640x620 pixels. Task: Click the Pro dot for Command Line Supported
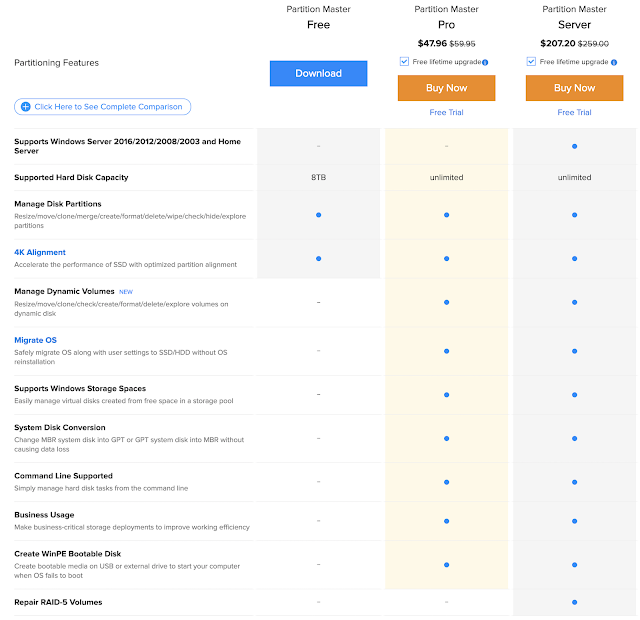click(x=446, y=481)
